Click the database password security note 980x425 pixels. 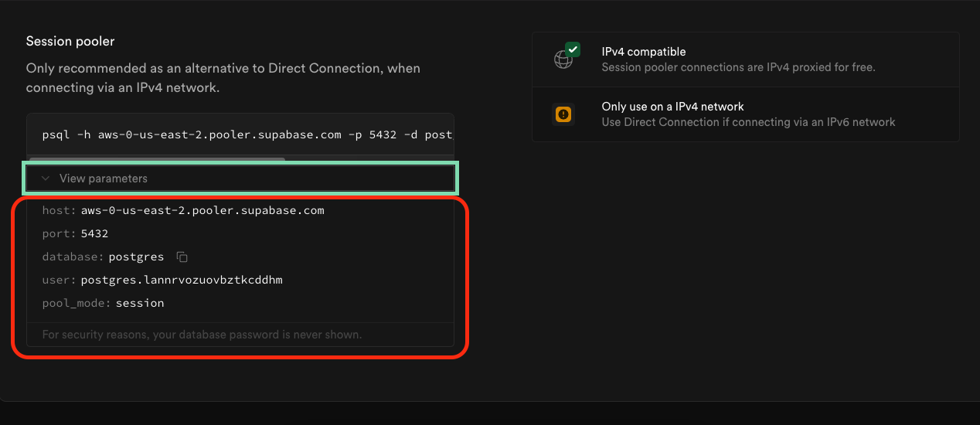click(202, 335)
